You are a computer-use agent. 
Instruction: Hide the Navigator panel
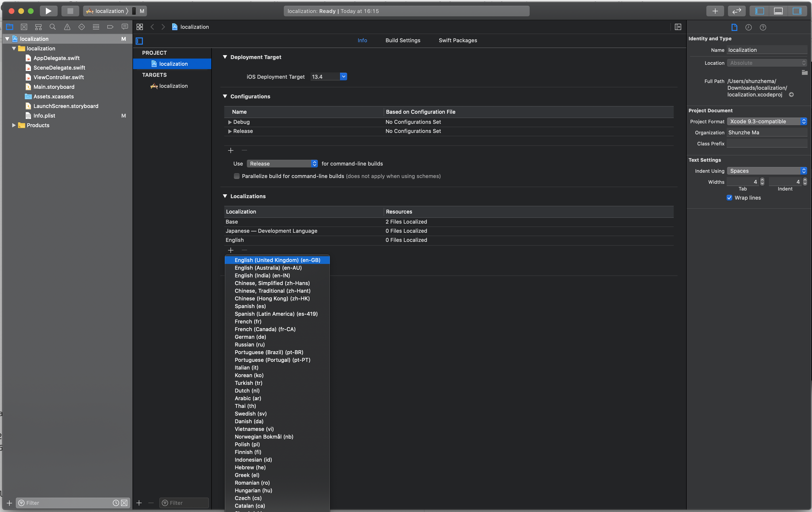[x=759, y=11]
